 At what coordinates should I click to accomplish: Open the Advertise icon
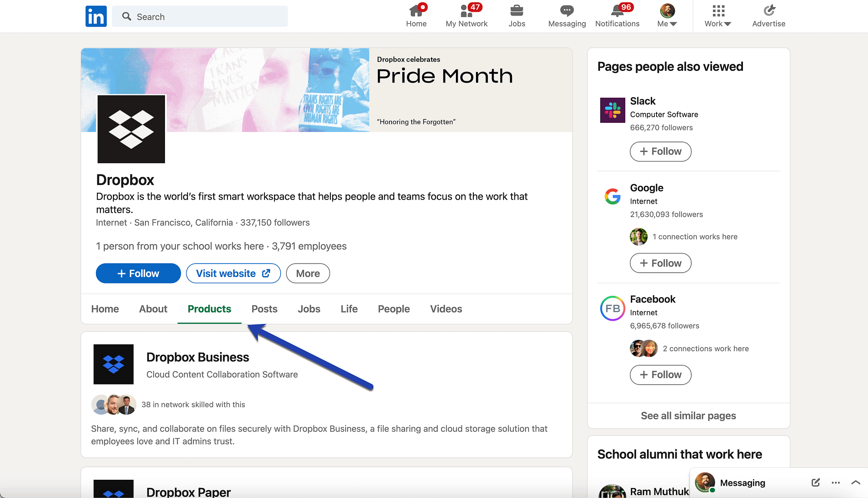pyautogui.click(x=769, y=10)
